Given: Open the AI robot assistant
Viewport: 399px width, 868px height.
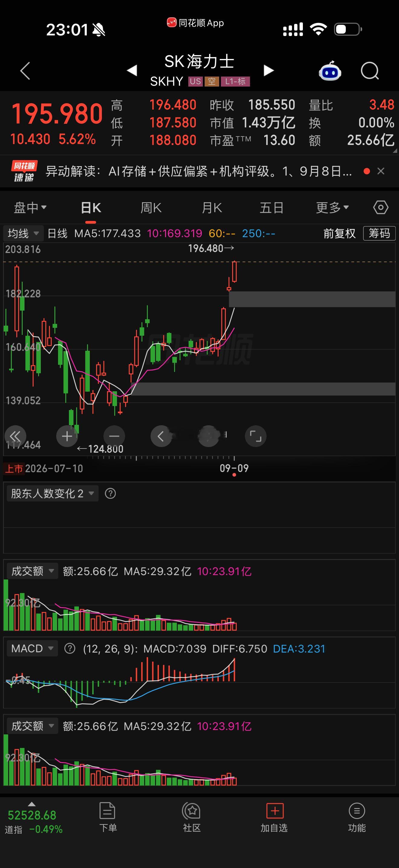Looking at the screenshot, I should point(330,71).
